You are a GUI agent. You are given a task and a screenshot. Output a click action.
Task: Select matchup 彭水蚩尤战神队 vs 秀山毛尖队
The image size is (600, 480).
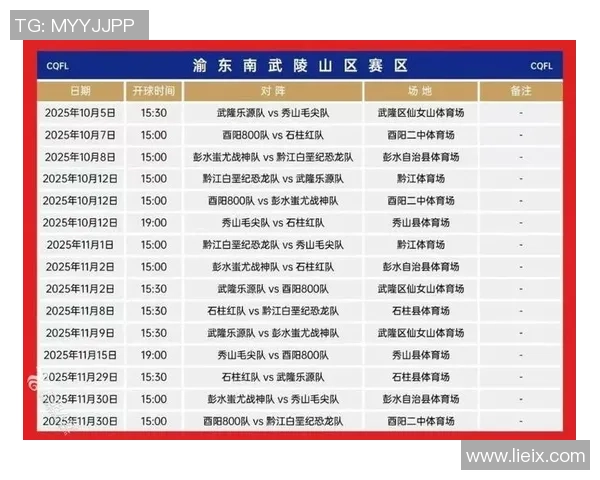click(273, 399)
